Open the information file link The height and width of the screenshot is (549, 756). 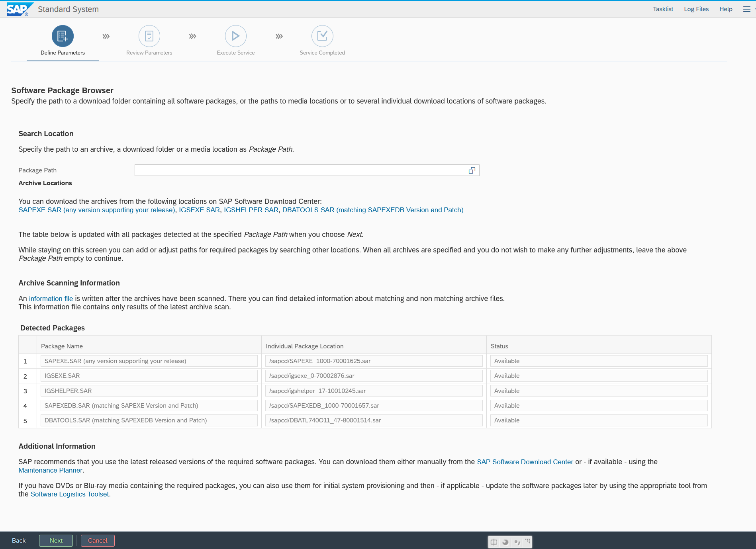[51, 299]
